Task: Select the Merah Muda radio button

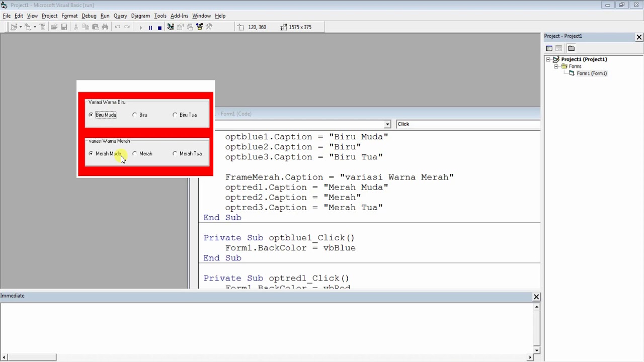Action: (105, 153)
